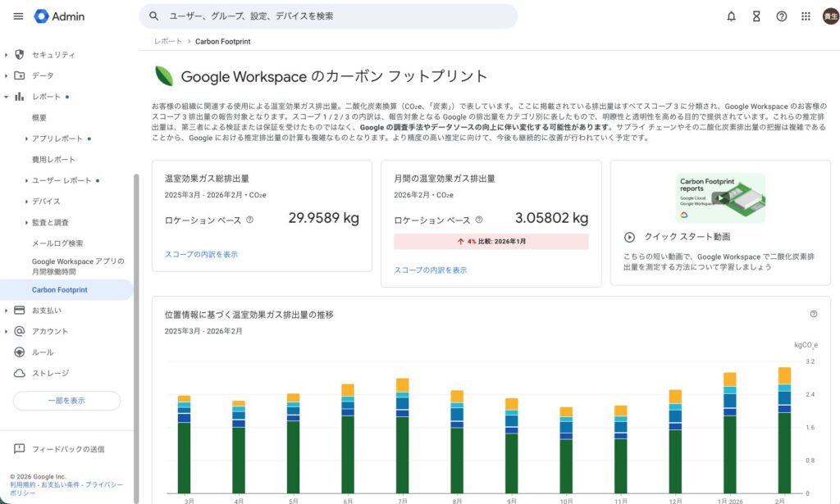
Task: Click the user account avatar
Action: [x=829, y=16]
